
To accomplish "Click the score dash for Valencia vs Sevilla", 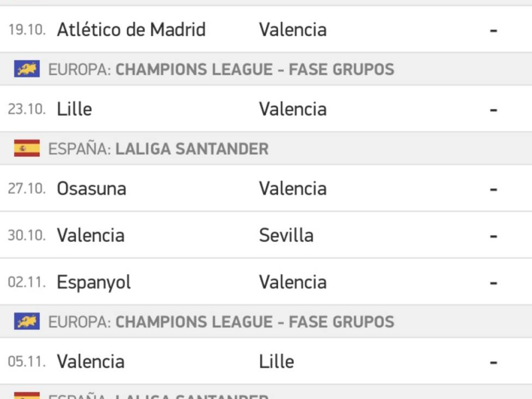I will (x=493, y=235).
